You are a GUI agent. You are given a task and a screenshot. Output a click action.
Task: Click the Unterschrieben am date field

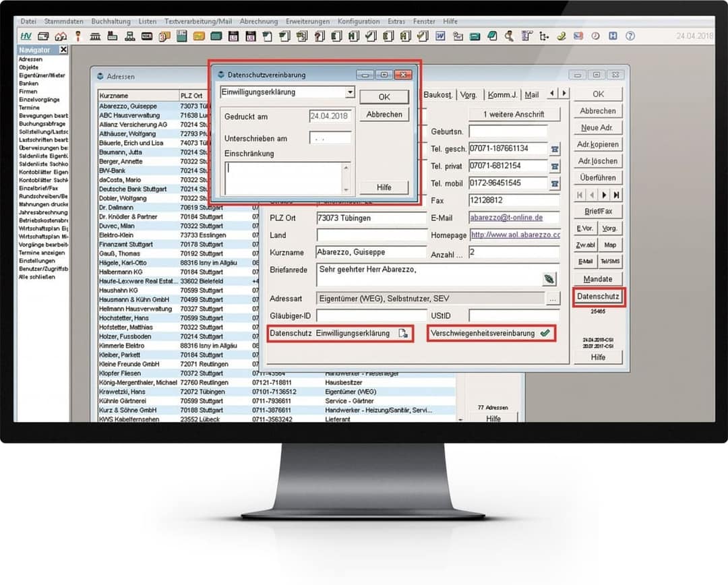pyautogui.click(x=330, y=138)
